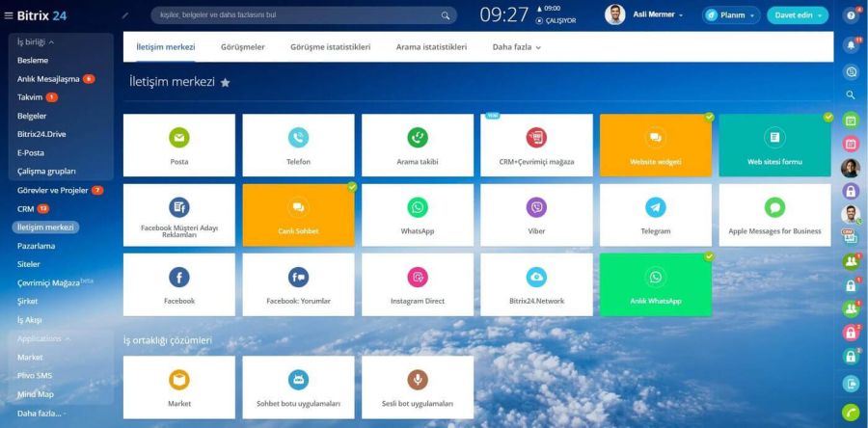Image resolution: width=868 pixels, height=428 pixels.
Task: Open Asli Mermer user menu
Action: (658, 14)
